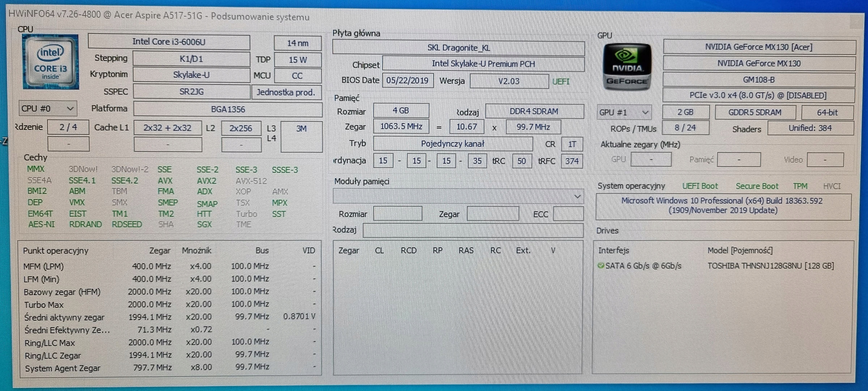Click the TPM indicator

[x=800, y=186]
